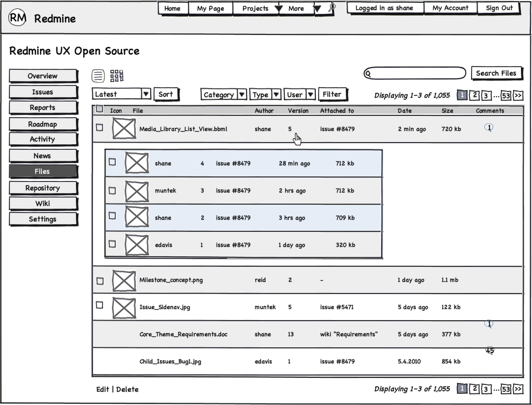Image resolution: width=532 pixels, height=405 pixels.
Task: Open the Reports sidebar tab
Action: (x=43, y=108)
